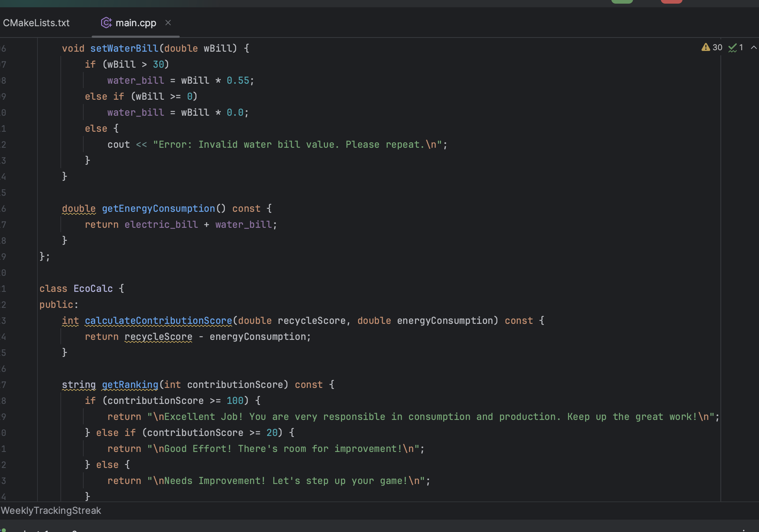
Task: Click the underlined recycleScore variable
Action: pos(158,337)
